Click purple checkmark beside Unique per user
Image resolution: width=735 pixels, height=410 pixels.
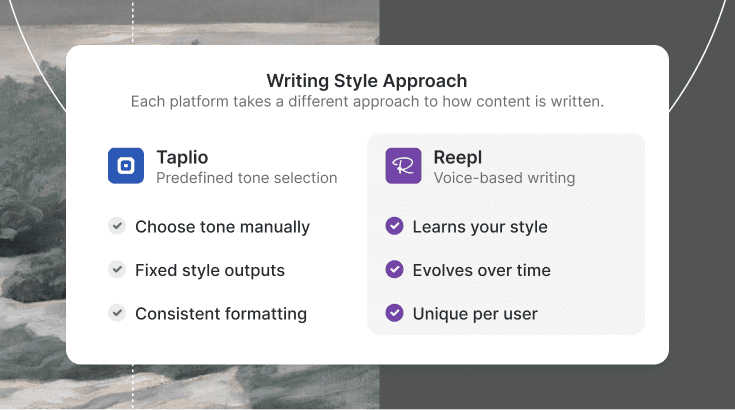(x=394, y=313)
